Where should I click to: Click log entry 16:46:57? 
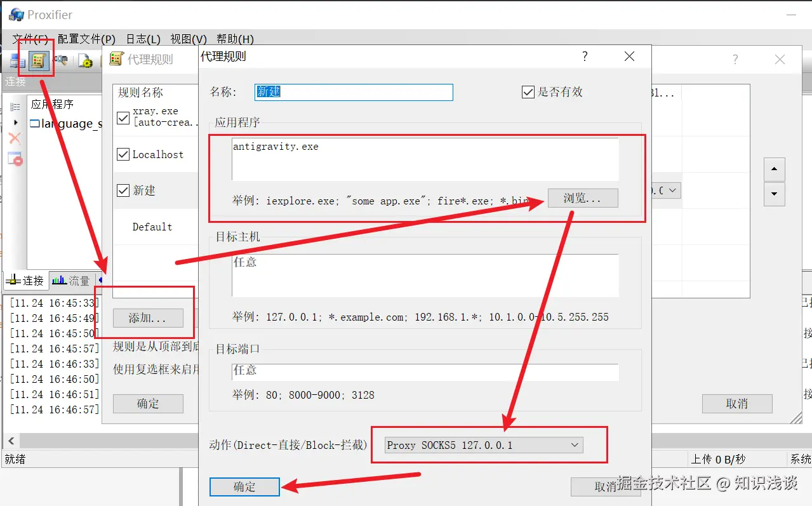(54, 409)
